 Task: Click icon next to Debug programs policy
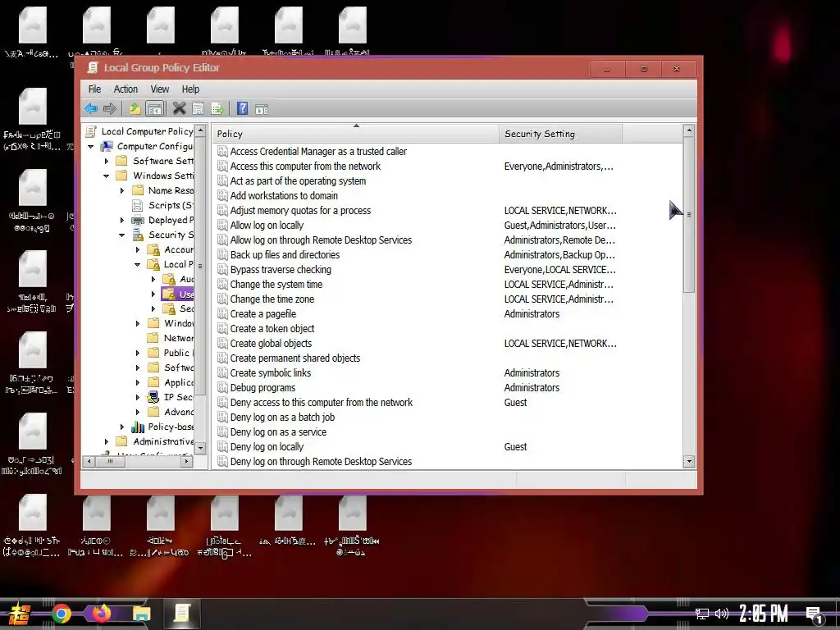click(x=222, y=388)
